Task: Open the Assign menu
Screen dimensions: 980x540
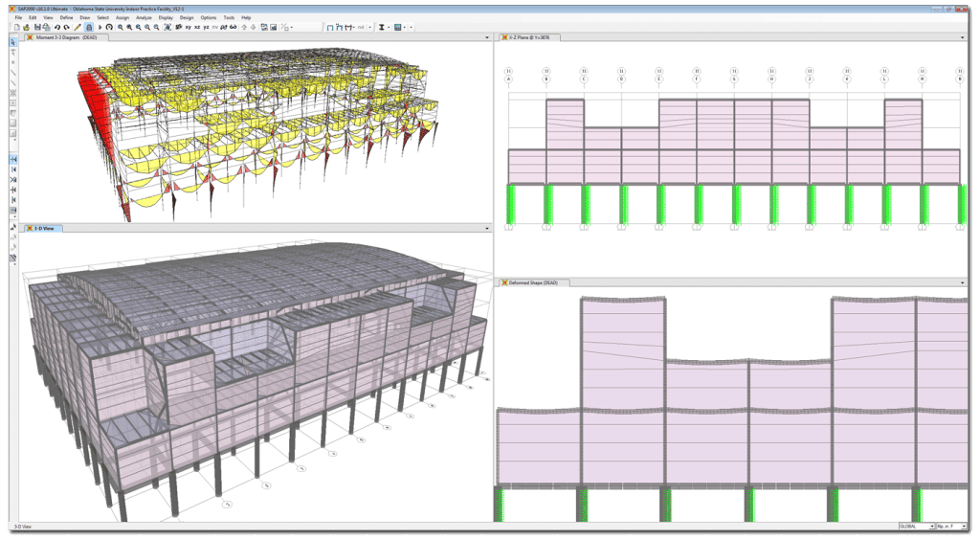Action: (122, 17)
